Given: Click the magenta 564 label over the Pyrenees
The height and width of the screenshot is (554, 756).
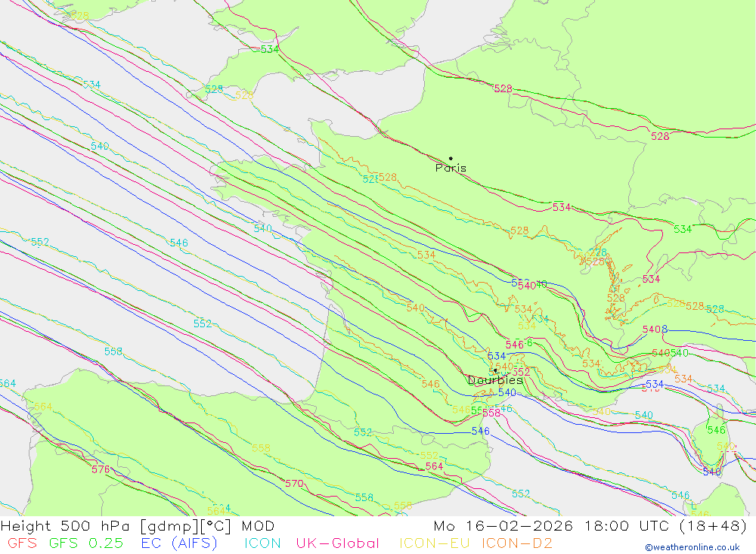Looking at the screenshot, I should (435, 466).
